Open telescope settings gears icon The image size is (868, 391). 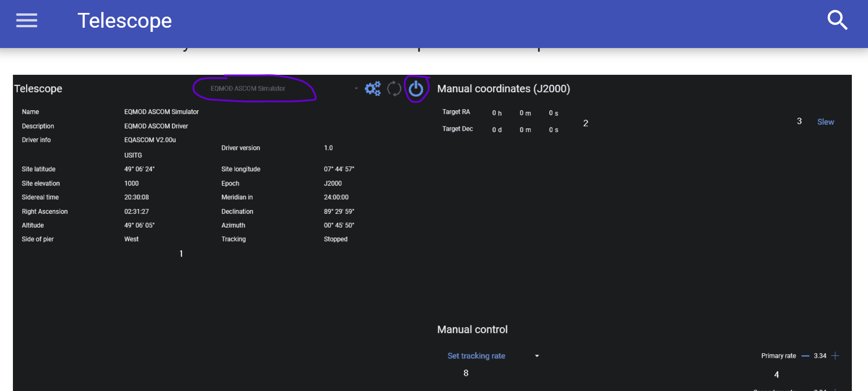click(373, 89)
